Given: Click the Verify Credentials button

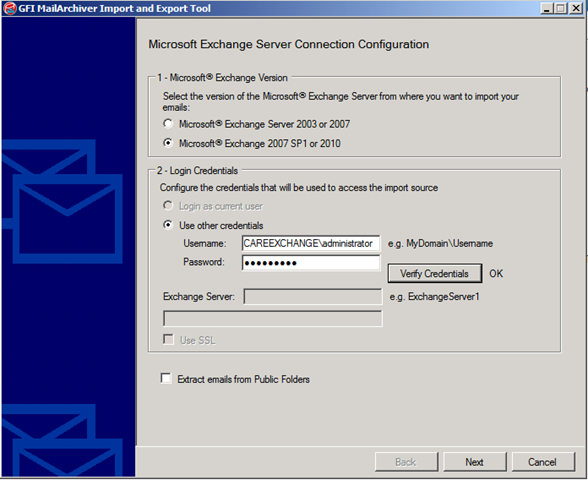Looking at the screenshot, I should click(435, 273).
